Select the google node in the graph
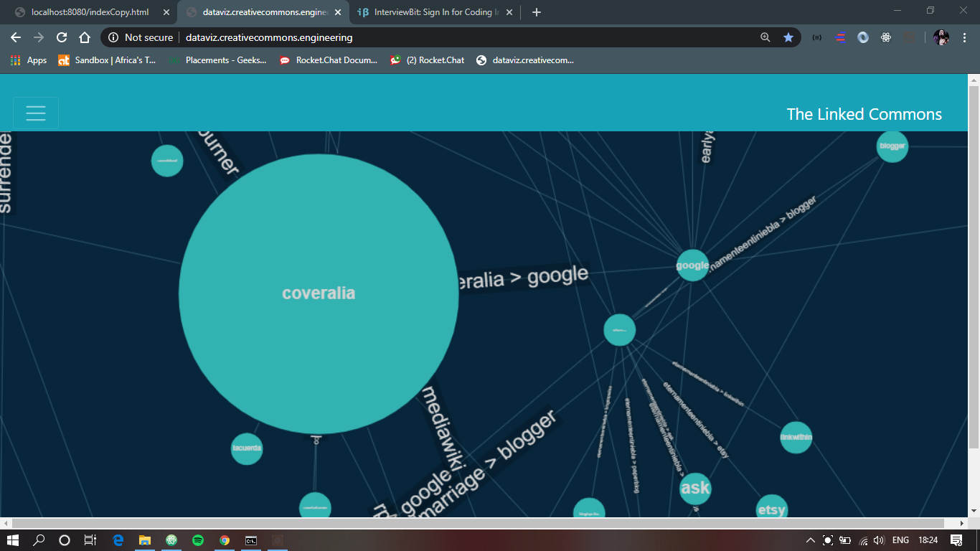This screenshot has height=551, width=980. coord(692,265)
